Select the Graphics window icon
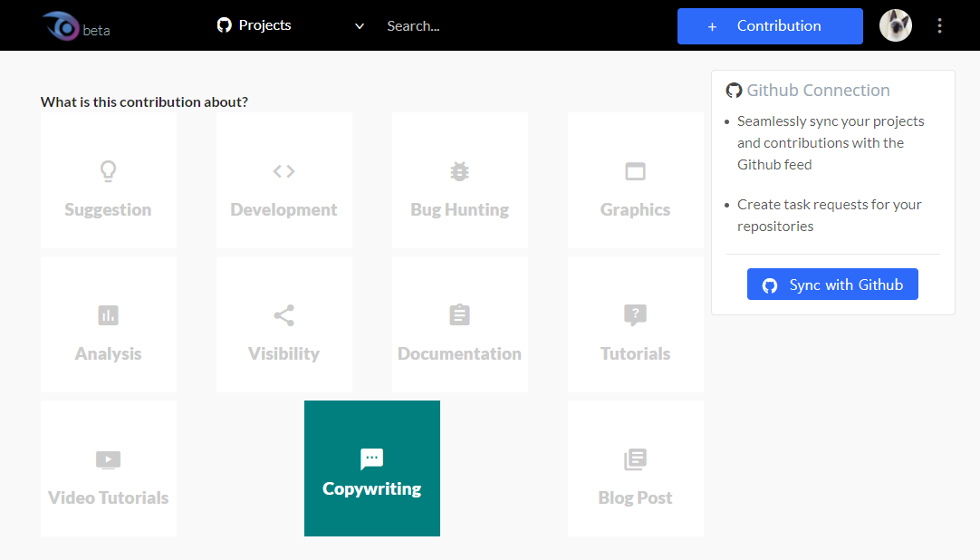The width and height of the screenshot is (980, 560). (635, 171)
